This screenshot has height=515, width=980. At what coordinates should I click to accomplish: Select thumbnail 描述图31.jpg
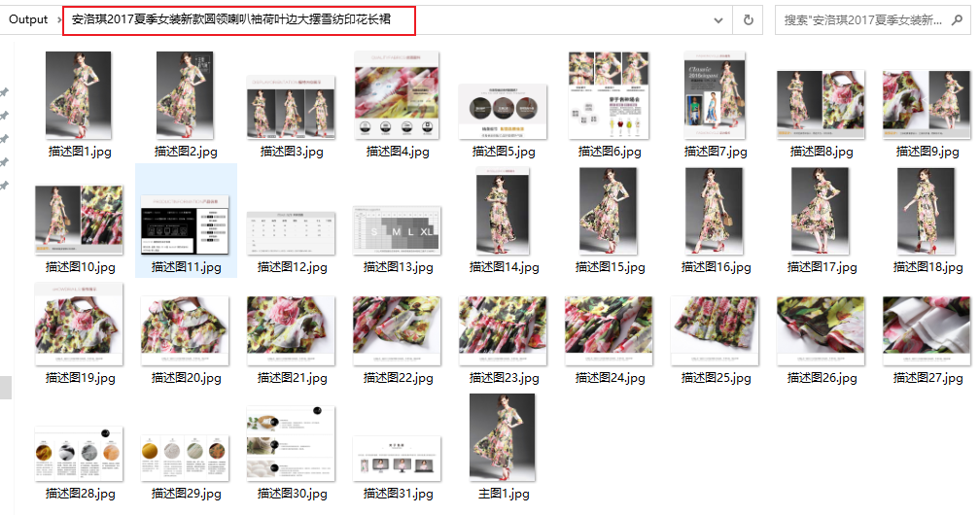coord(397,459)
